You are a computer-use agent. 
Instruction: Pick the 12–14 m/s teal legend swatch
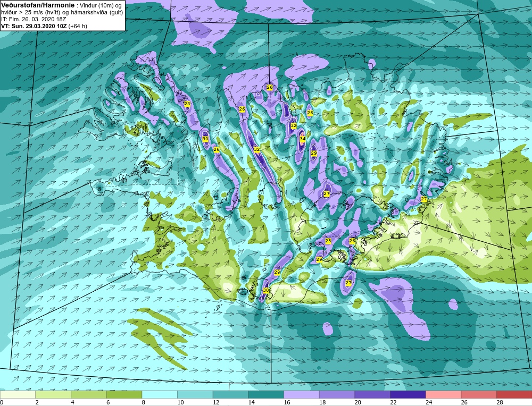[x=230, y=394]
